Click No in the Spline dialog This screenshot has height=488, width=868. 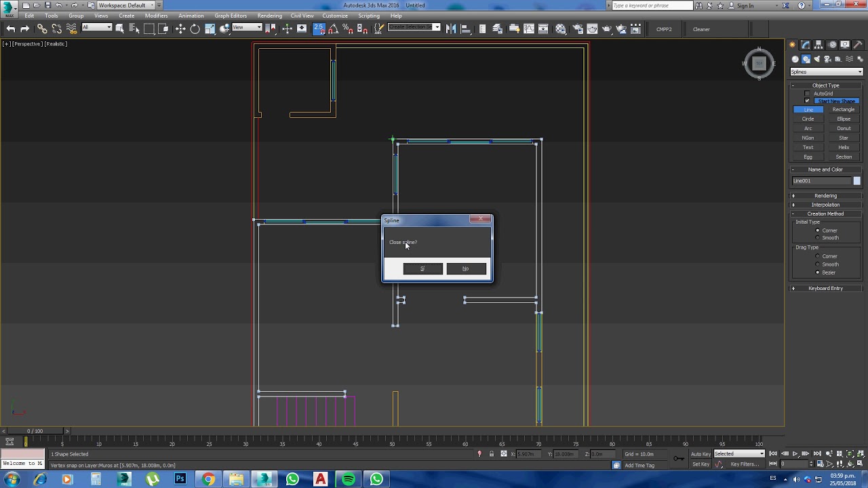click(x=466, y=269)
